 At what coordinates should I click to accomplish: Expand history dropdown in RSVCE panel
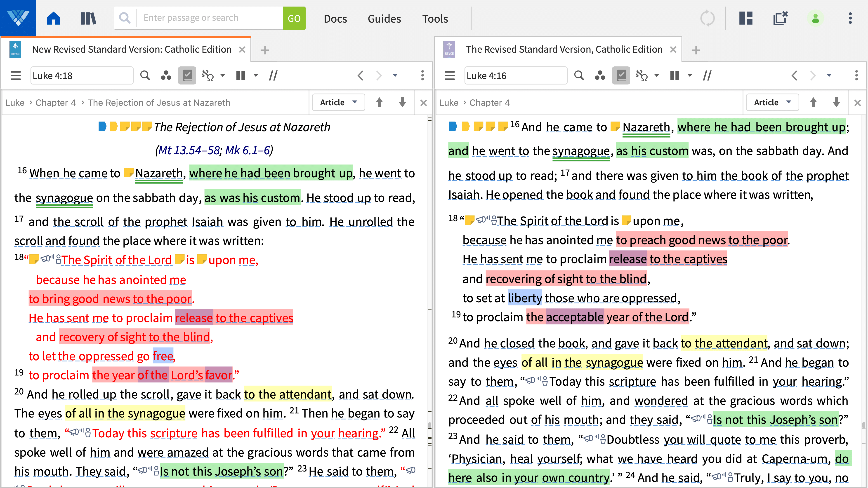tap(829, 75)
